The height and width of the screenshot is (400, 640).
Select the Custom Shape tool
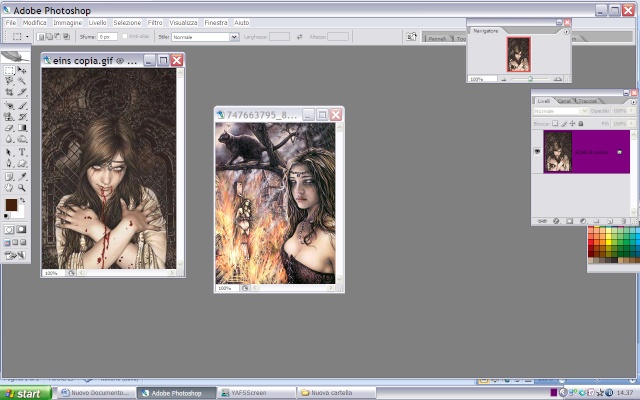[x=22, y=163]
